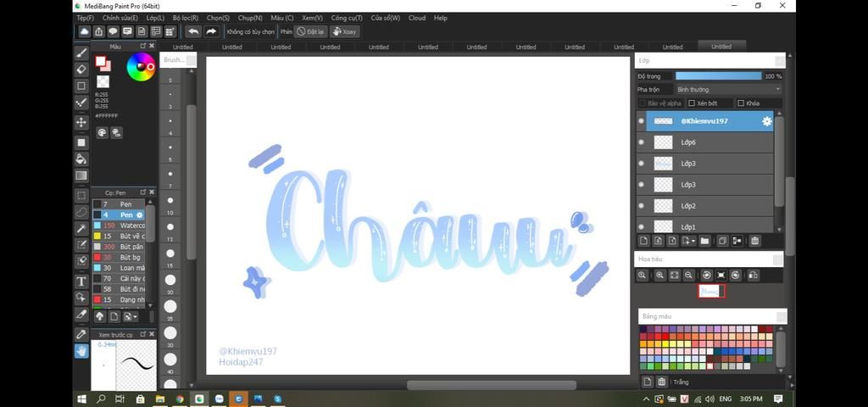
Task: Open the Xem(V) menu
Action: pos(312,18)
